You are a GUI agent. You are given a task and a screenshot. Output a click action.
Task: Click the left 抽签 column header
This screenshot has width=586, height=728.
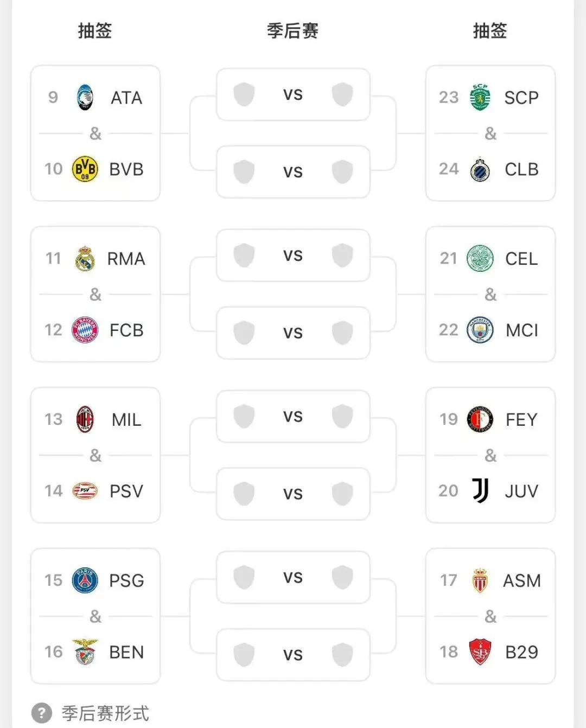pos(95,31)
